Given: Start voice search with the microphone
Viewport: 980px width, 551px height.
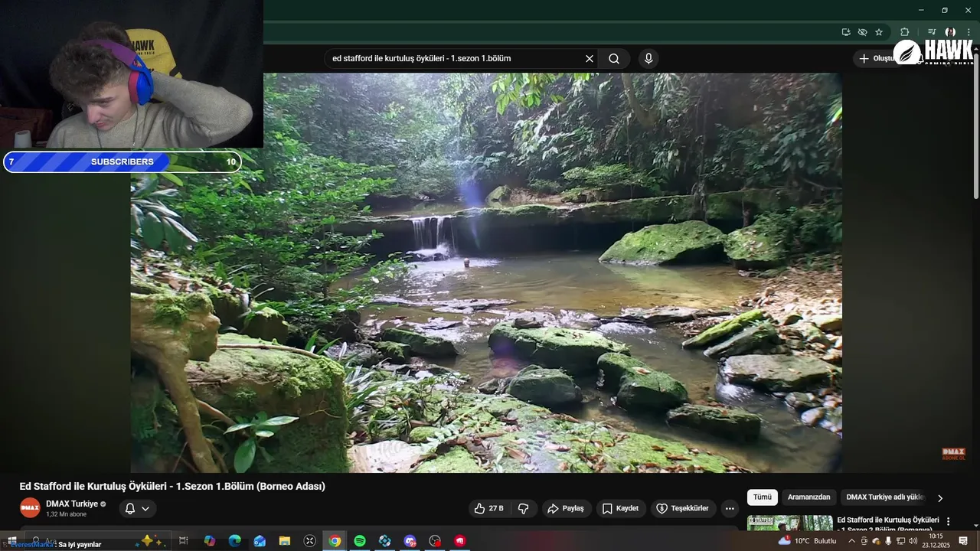Looking at the screenshot, I should pos(648,59).
